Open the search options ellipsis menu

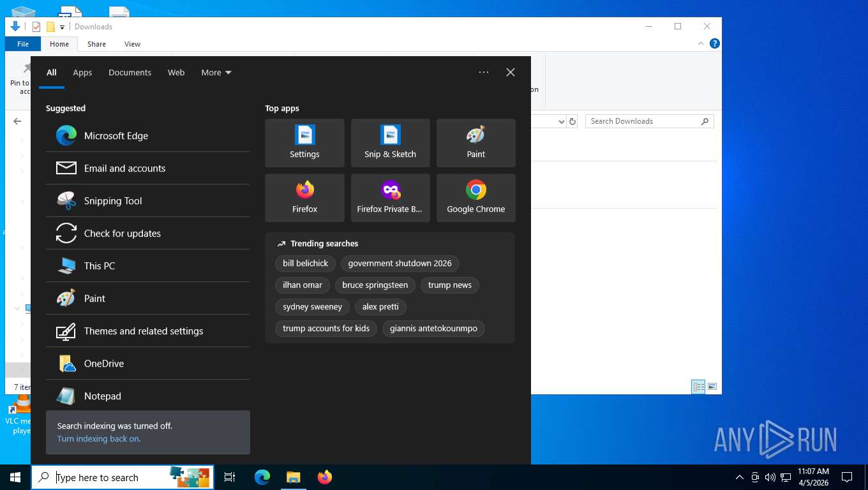(x=484, y=72)
